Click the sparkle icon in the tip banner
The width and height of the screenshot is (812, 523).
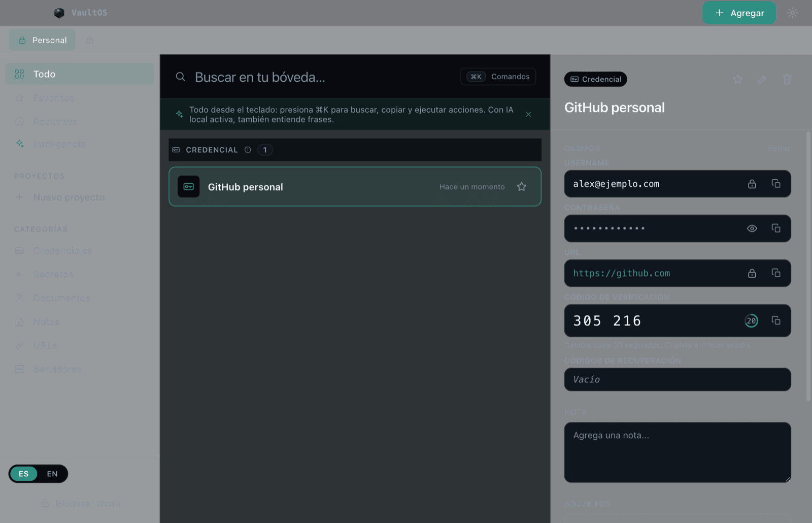pyautogui.click(x=179, y=114)
